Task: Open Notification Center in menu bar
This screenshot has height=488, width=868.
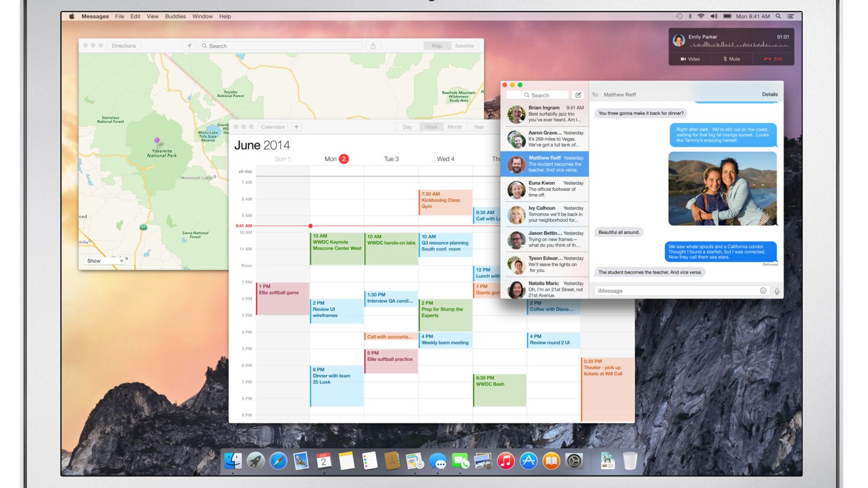Action: (x=791, y=16)
